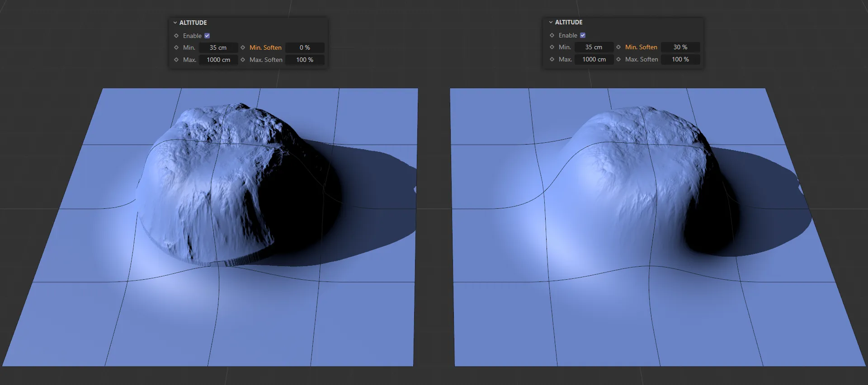
Task: Collapse the left ALTITUDE section chevron
Action: point(175,23)
